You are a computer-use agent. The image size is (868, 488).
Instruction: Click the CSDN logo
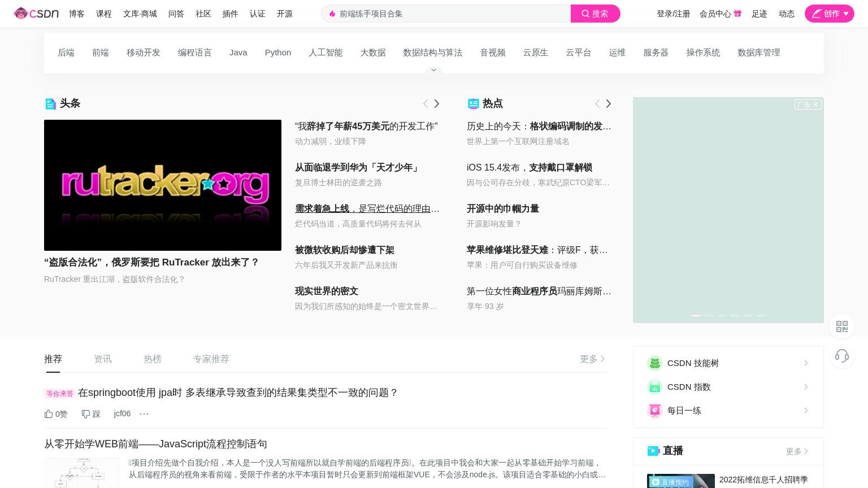pos(36,13)
